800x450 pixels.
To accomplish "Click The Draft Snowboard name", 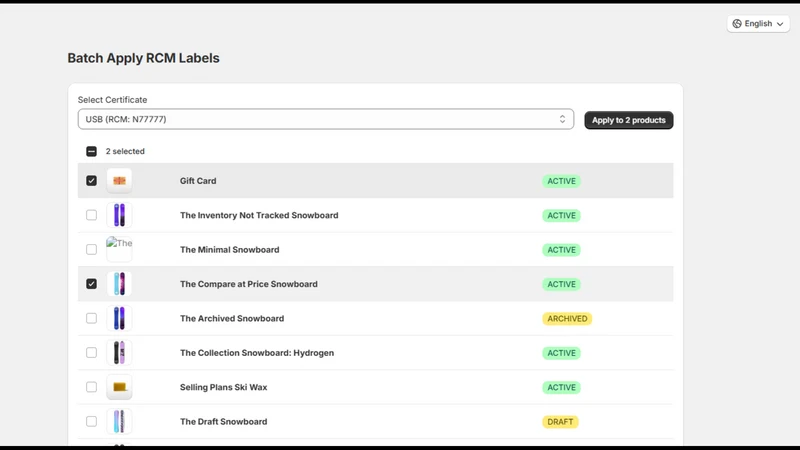I will (223, 421).
